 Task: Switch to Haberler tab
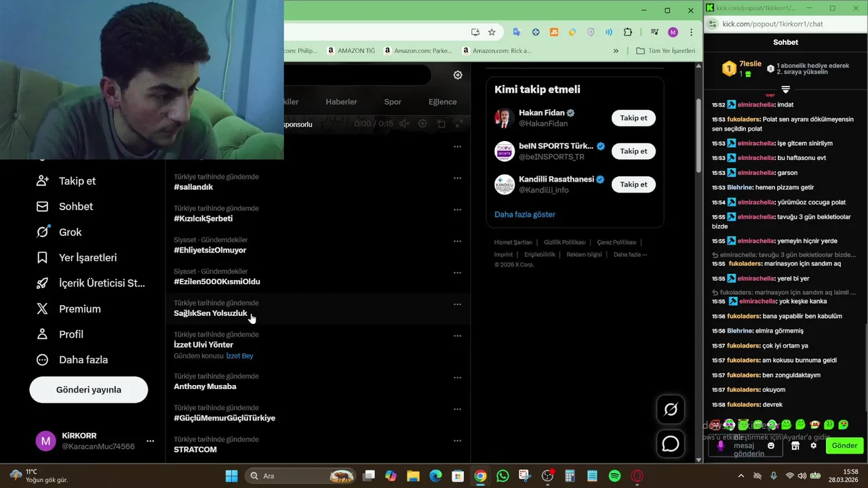point(341,102)
